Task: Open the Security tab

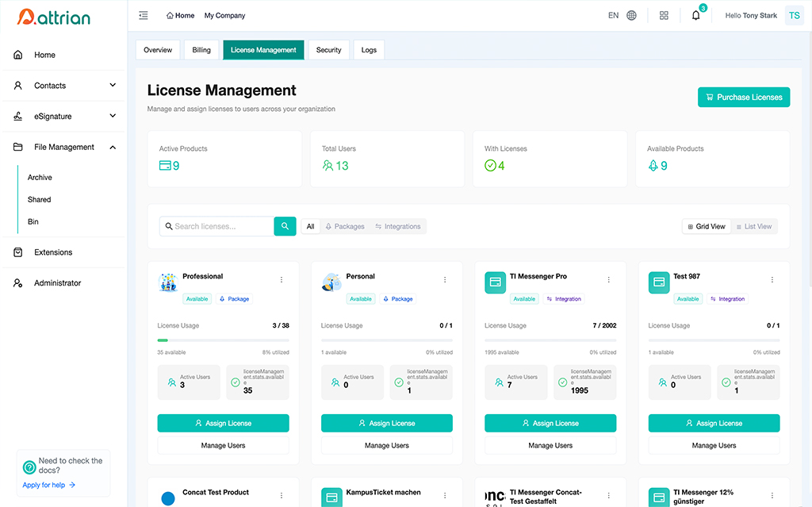Action: pyautogui.click(x=328, y=50)
